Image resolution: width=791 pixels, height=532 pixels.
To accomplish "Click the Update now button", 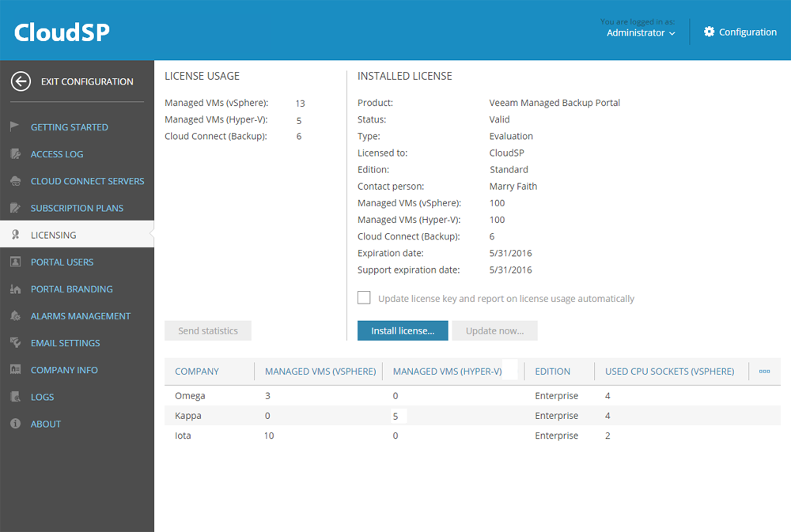I will (494, 330).
